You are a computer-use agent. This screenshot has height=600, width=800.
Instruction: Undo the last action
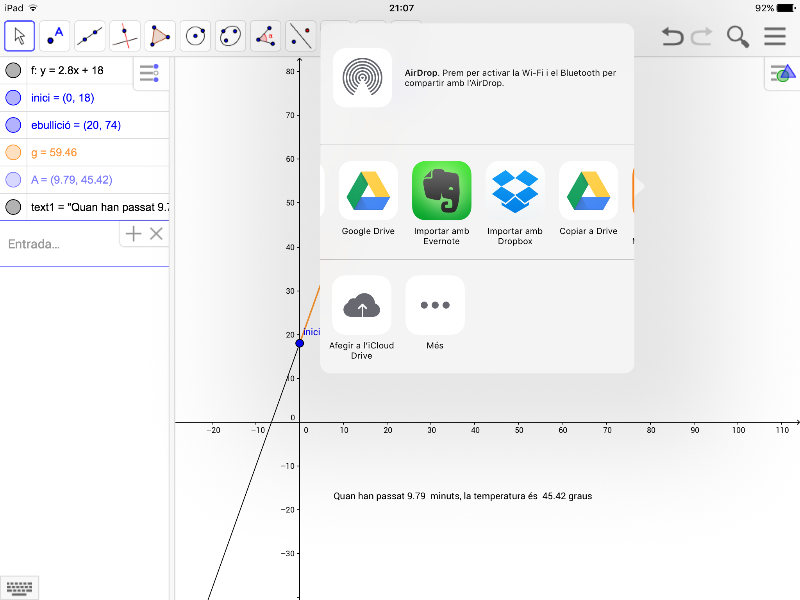point(672,37)
